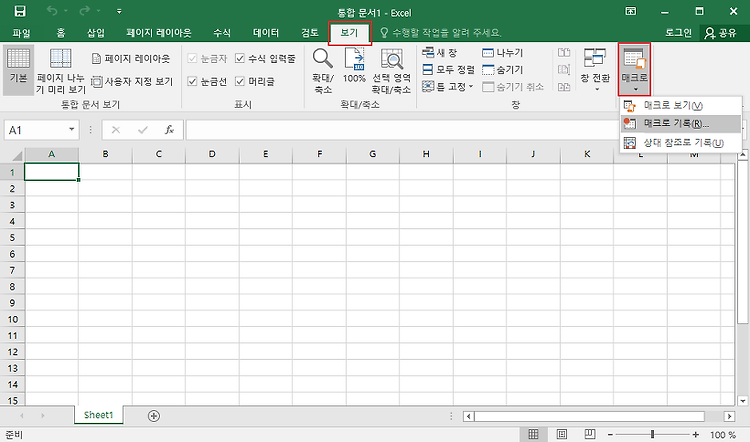Select cell A1
Image resolution: width=750 pixels, height=442 pixels.
(x=51, y=172)
